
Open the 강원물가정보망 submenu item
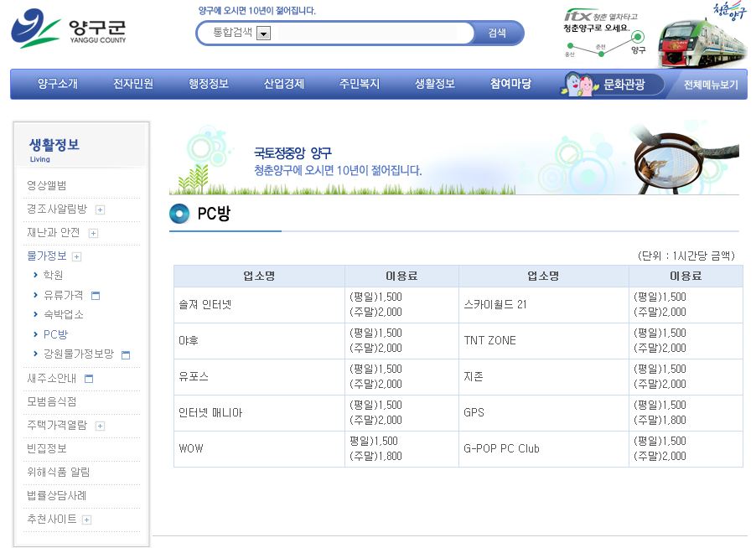pos(79,354)
